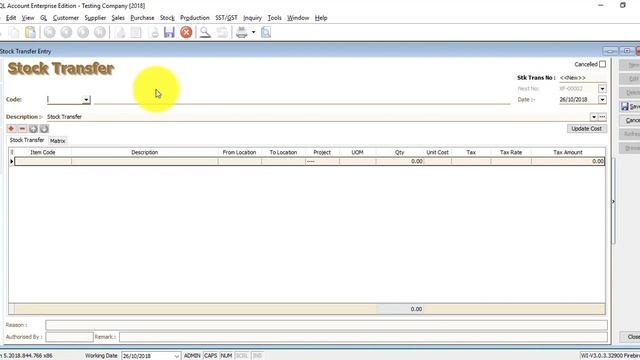Open the Description dropdown arrow

[594, 117]
